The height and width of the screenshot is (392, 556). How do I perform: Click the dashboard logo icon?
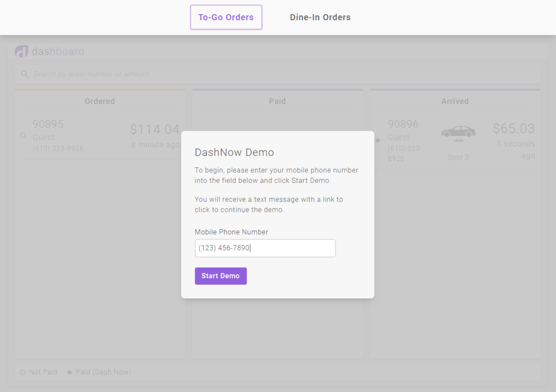(x=21, y=52)
